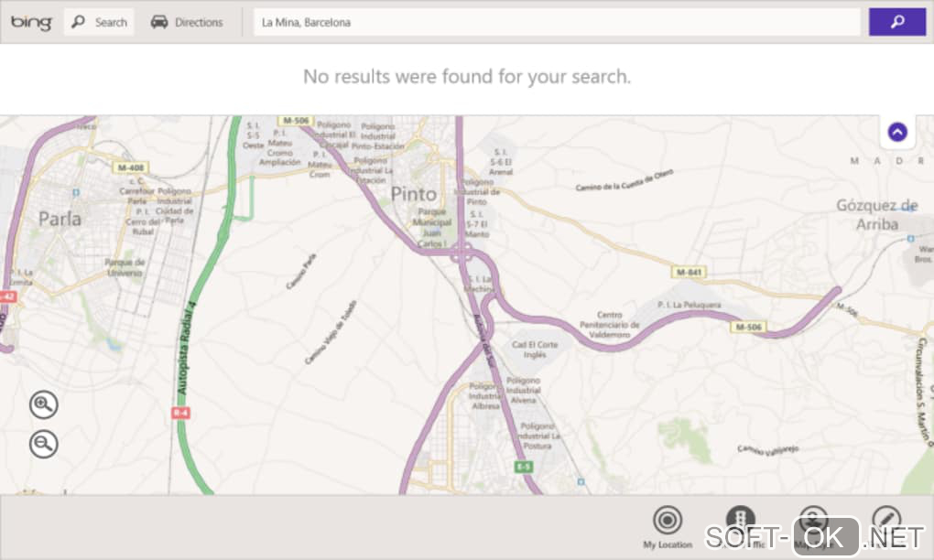
Task: Click 'Camino Viejo de Toledo' label
Action: 331,332
